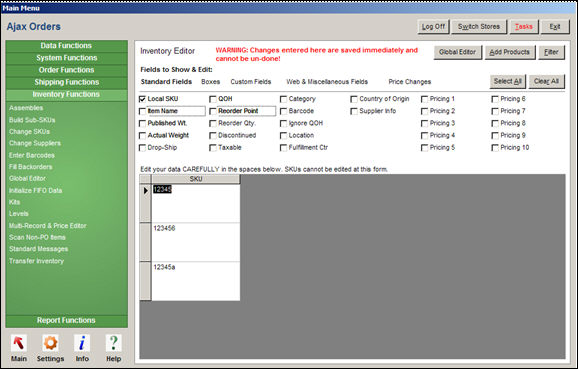This screenshot has width=578, height=369.
Task: Tick the Pricing 1 checkbox
Action: [425, 99]
